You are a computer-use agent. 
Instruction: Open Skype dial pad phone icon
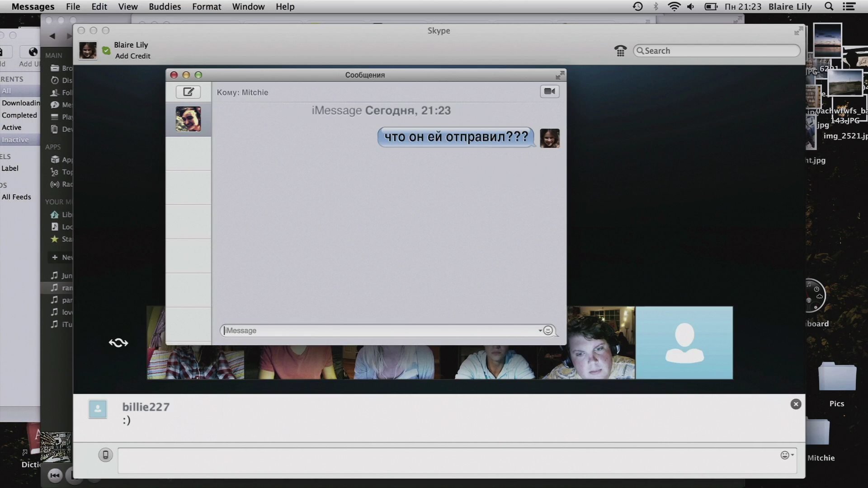pyautogui.click(x=620, y=51)
